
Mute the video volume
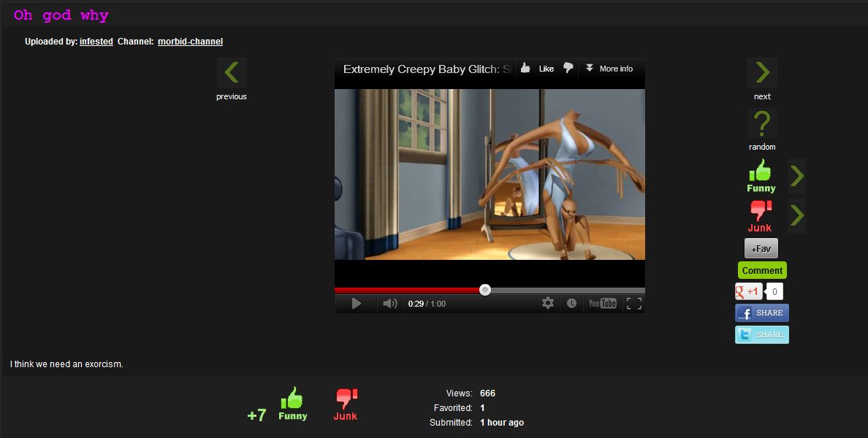tap(390, 303)
